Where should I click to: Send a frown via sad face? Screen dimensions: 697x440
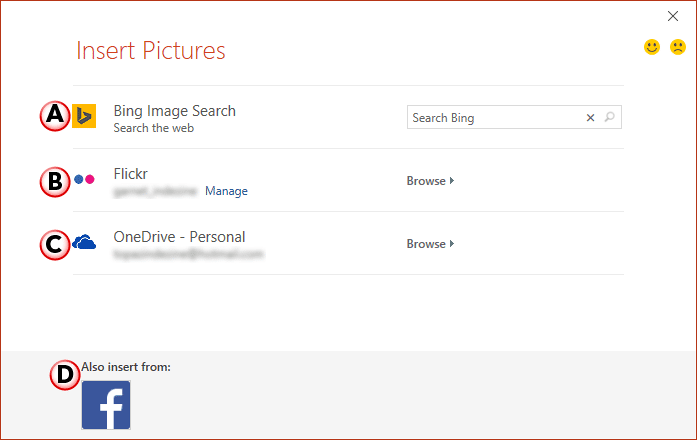click(x=678, y=47)
